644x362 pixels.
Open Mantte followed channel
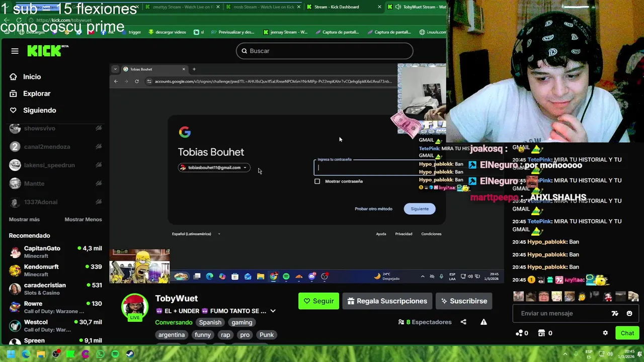55,184
